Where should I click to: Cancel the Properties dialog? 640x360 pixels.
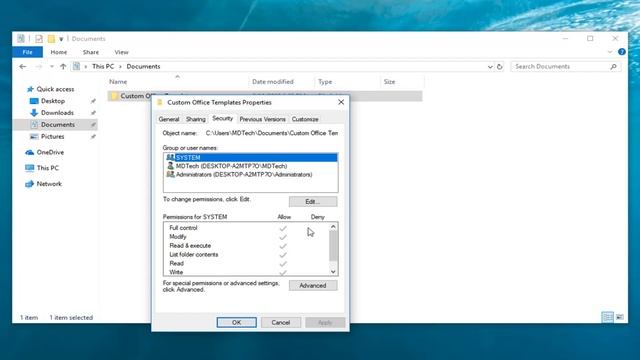tap(281, 322)
